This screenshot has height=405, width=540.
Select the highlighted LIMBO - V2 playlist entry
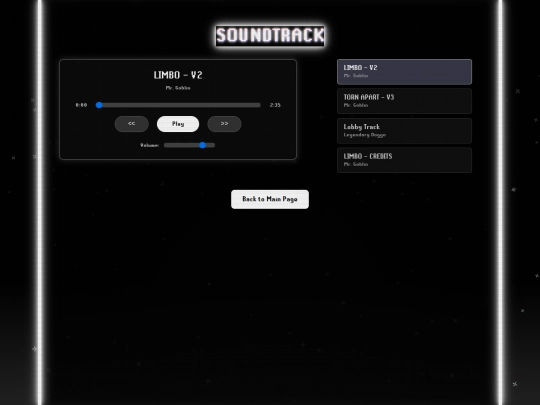(x=404, y=72)
